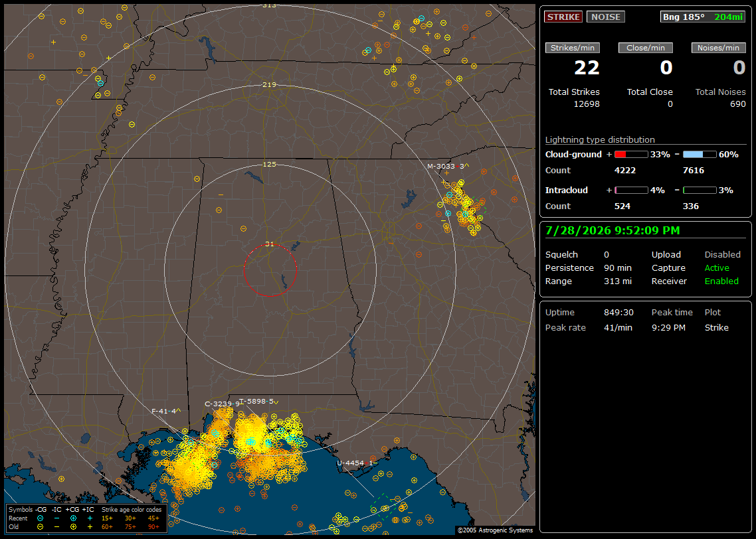Click the Persistence value 90 min
The width and height of the screenshot is (756, 539).
(618, 268)
